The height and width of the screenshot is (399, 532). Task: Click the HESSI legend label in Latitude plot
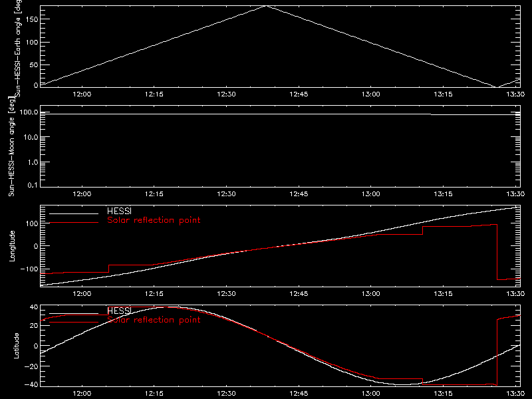point(120,311)
